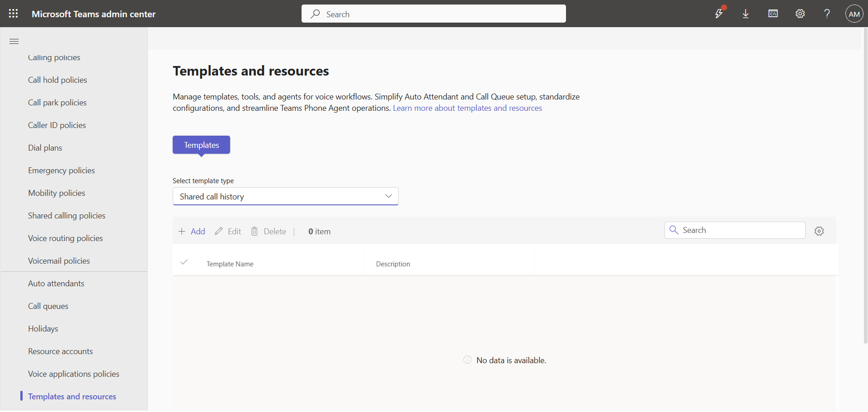Navigate to Mobility policies
The height and width of the screenshot is (412, 868).
tap(57, 193)
